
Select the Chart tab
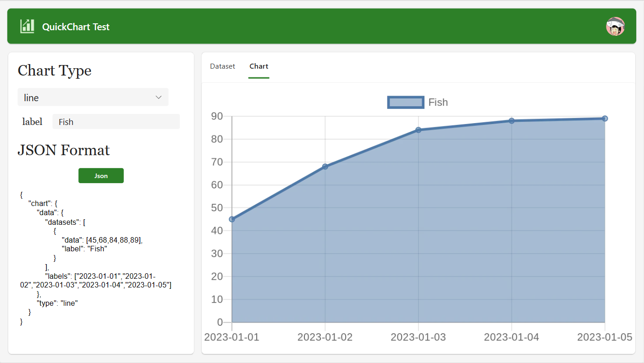pyautogui.click(x=259, y=66)
